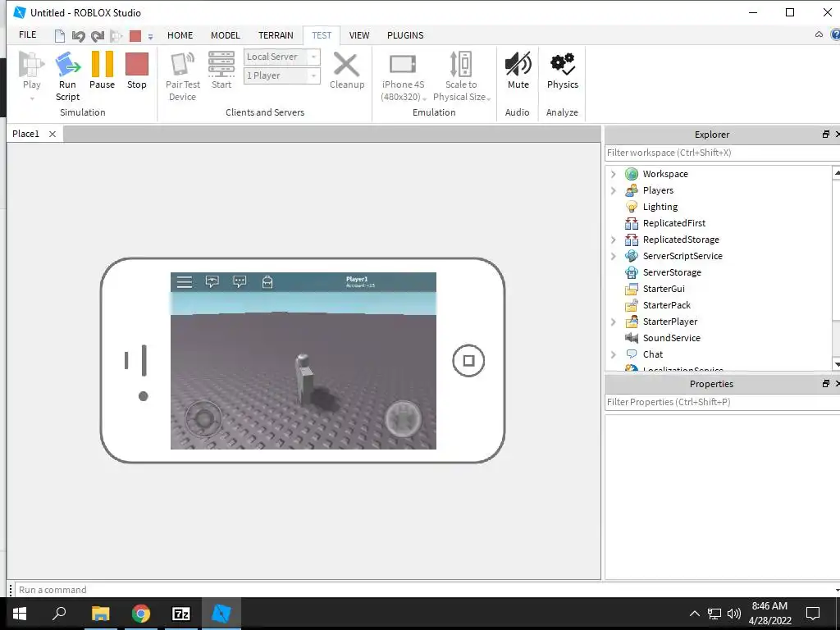Screen dimensions: 840x630
Task: Open the 1 Player dropdown
Action: click(282, 75)
